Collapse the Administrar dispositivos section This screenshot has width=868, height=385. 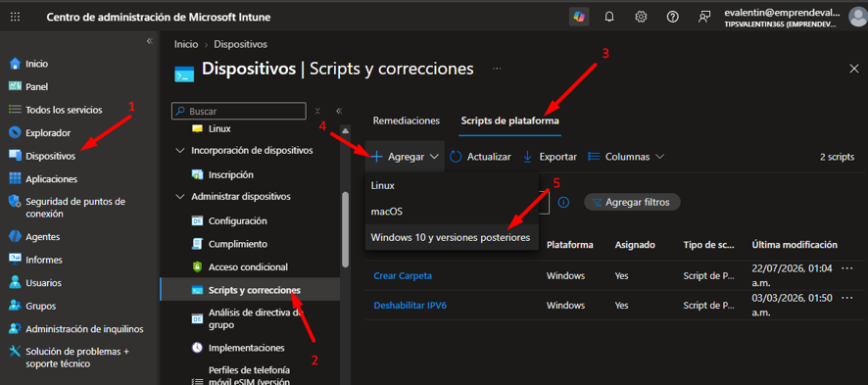[x=180, y=197]
